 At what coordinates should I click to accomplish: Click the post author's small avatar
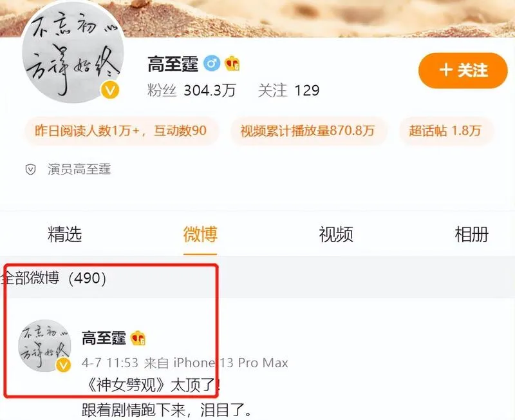click(x=44, y=345)
